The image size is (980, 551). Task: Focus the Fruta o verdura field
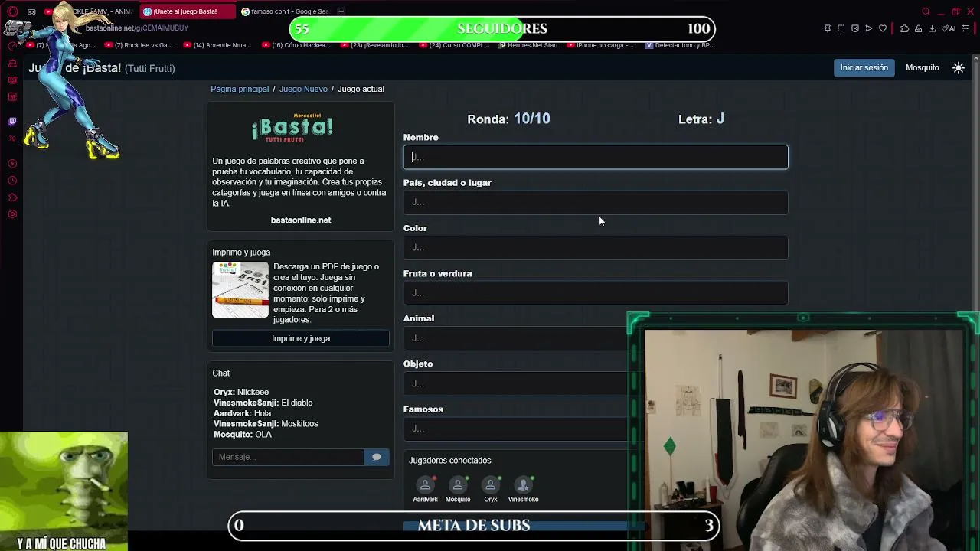pyautogui.click(x=596, y=292)
